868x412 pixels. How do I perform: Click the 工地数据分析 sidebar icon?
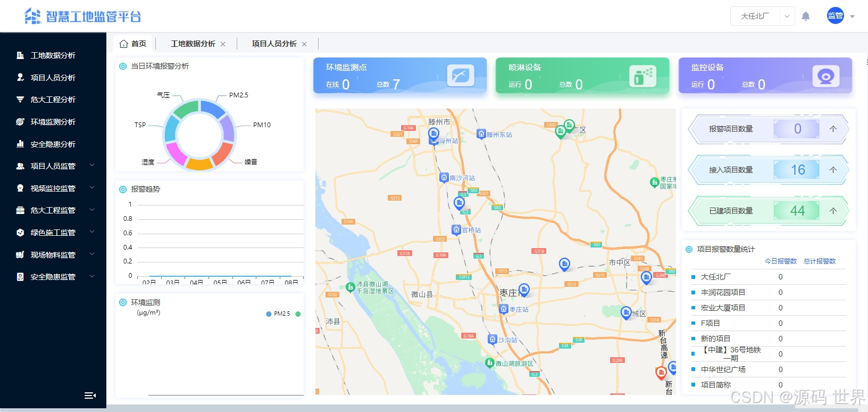(20, 55)
